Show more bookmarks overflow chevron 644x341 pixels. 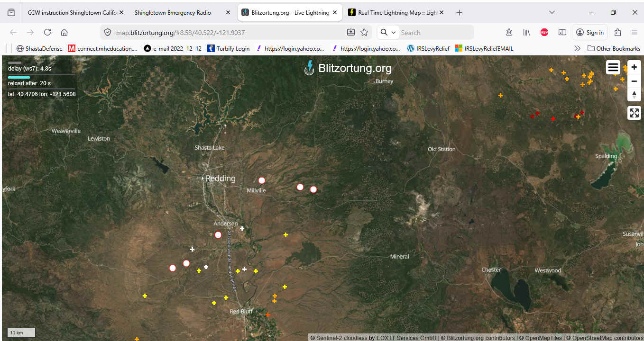[x=577, y=48]
